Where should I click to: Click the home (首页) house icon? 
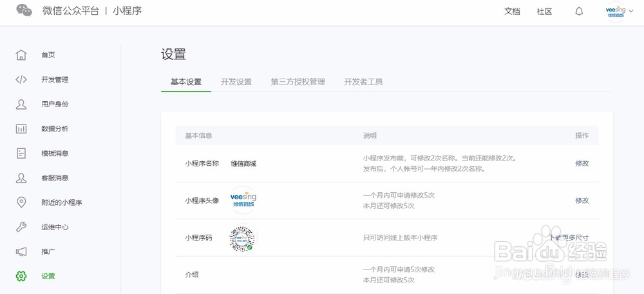point(21,55)
